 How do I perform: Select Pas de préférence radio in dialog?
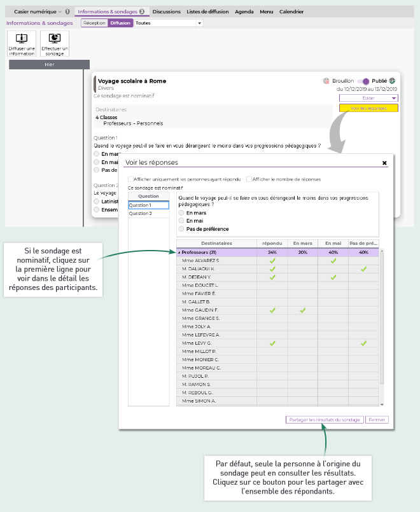(x=181, y=228)
